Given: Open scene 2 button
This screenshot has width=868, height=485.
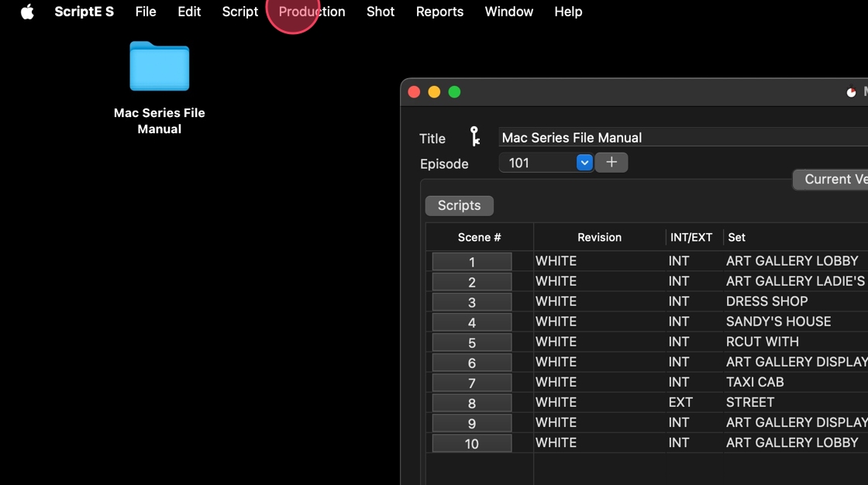Looking at the screenshot, I should tap(472, 282).
